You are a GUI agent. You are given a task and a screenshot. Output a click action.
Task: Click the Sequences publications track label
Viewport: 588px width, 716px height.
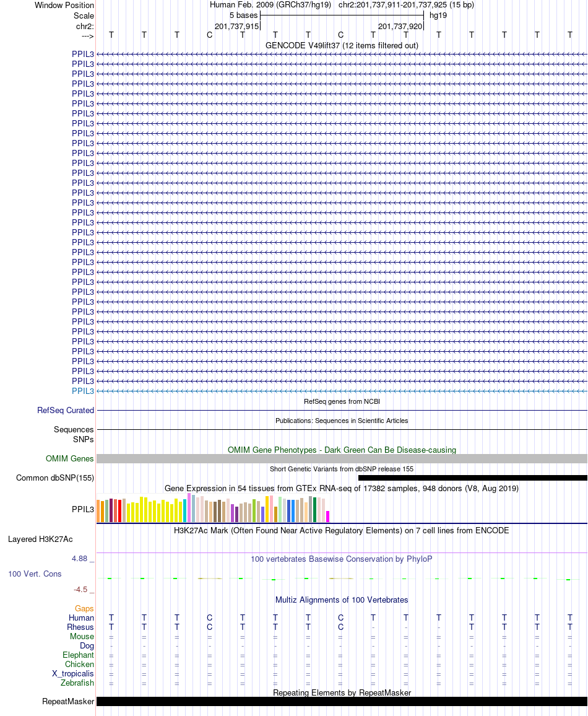pos(74,429)
